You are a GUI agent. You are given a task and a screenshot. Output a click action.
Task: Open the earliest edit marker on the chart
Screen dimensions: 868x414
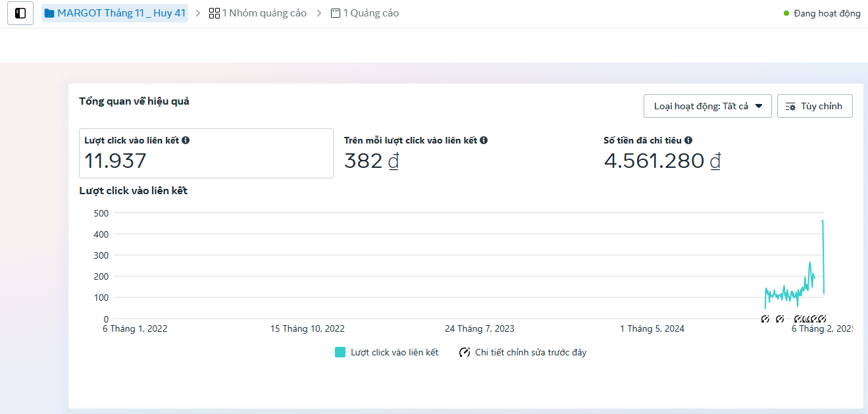[765, 319]
